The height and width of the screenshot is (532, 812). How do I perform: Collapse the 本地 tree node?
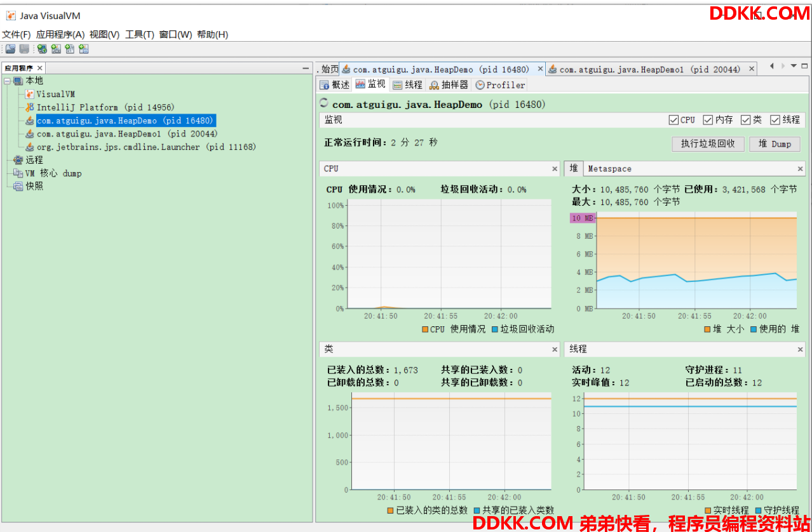pos(7,81)
